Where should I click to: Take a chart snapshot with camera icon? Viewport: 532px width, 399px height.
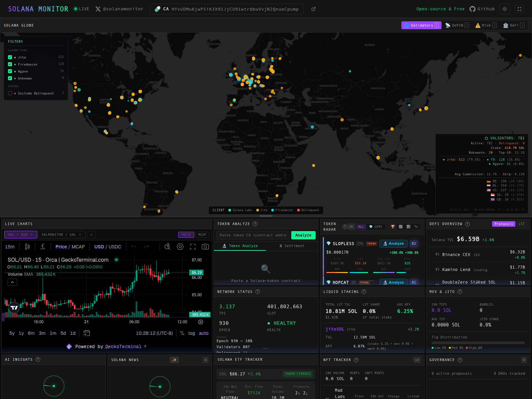(205, 247)
